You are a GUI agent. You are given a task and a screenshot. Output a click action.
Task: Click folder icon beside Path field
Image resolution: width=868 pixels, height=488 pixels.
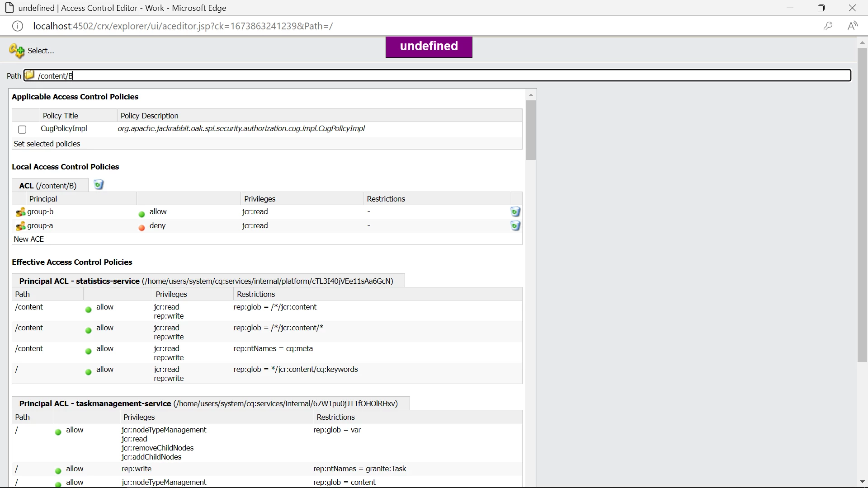29,75
